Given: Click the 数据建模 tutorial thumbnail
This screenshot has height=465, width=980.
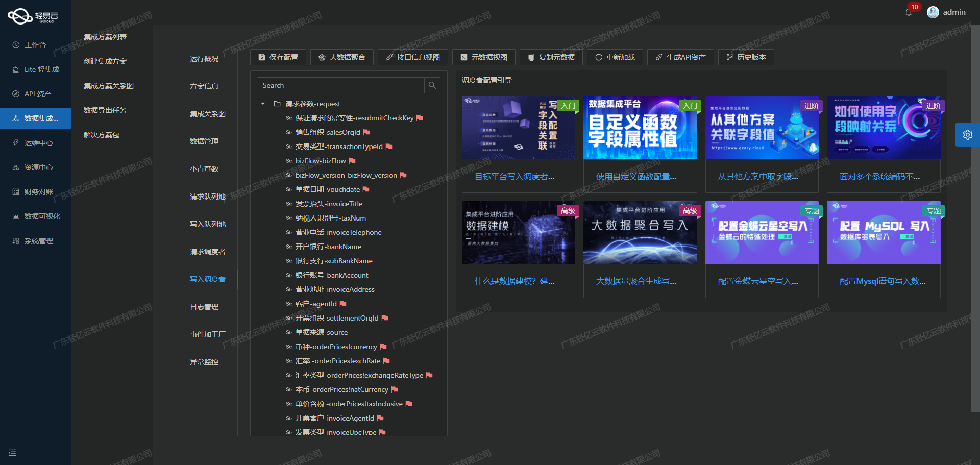Looking at the screenshot, I should coord(518,232).
